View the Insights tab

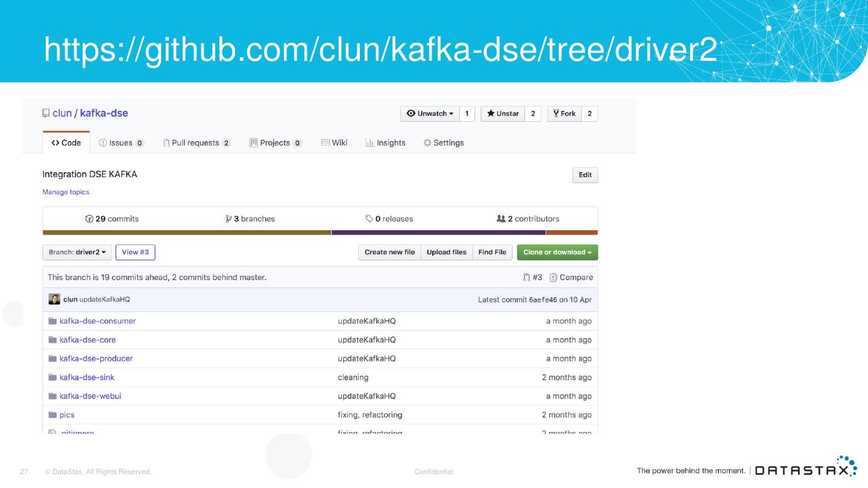point(386,143)
